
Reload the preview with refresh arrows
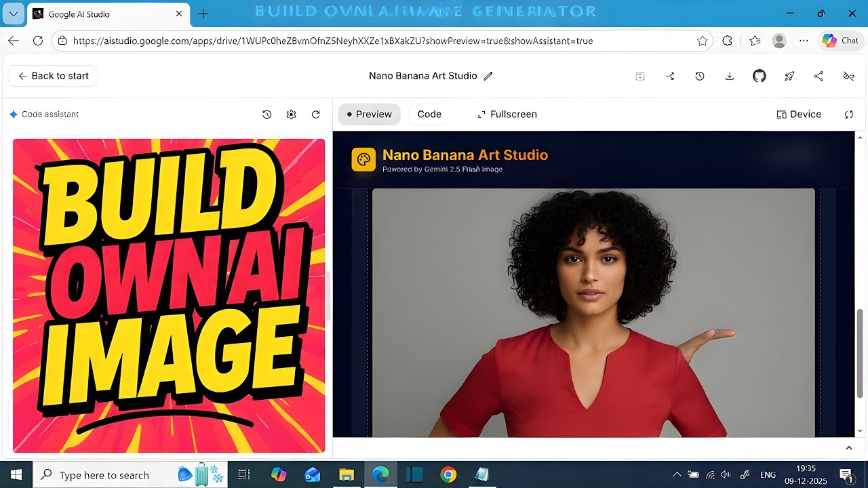(x=849, y=115)
